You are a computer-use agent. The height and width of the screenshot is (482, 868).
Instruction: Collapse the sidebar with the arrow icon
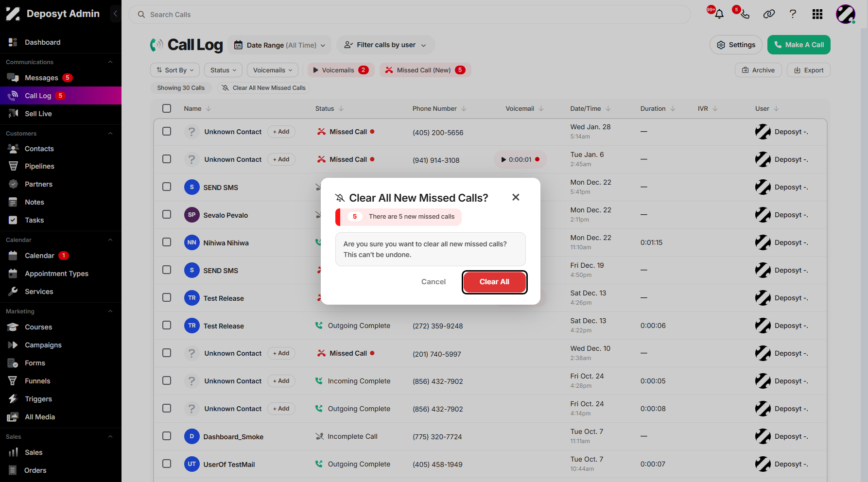pos(115,14)
